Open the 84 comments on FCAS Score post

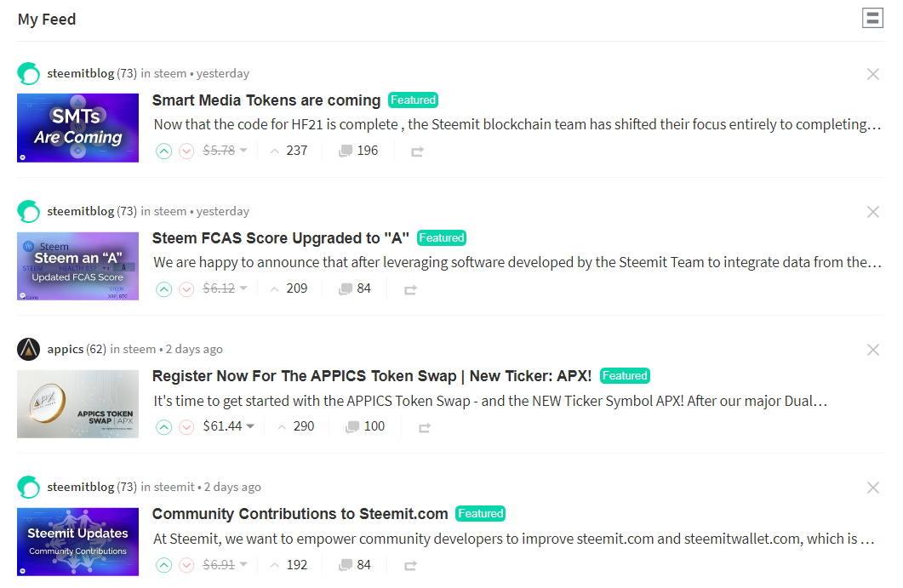tap(355, 288)
